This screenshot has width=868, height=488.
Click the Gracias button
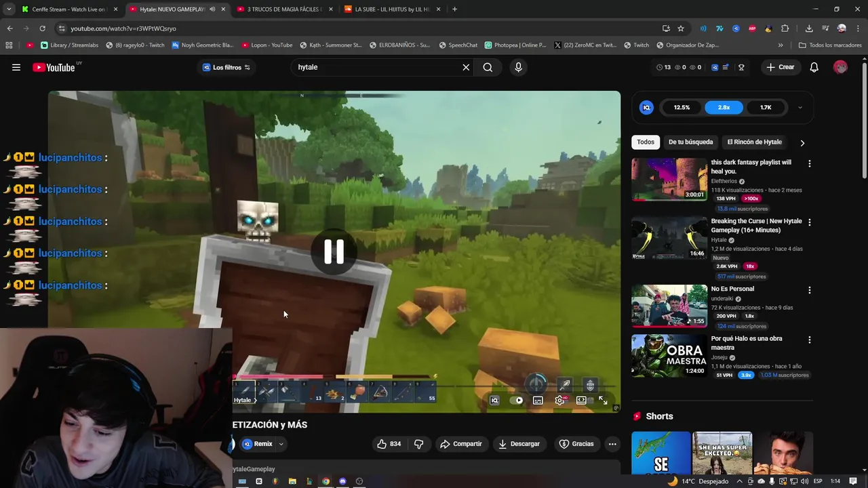click(x=576, y=444)
